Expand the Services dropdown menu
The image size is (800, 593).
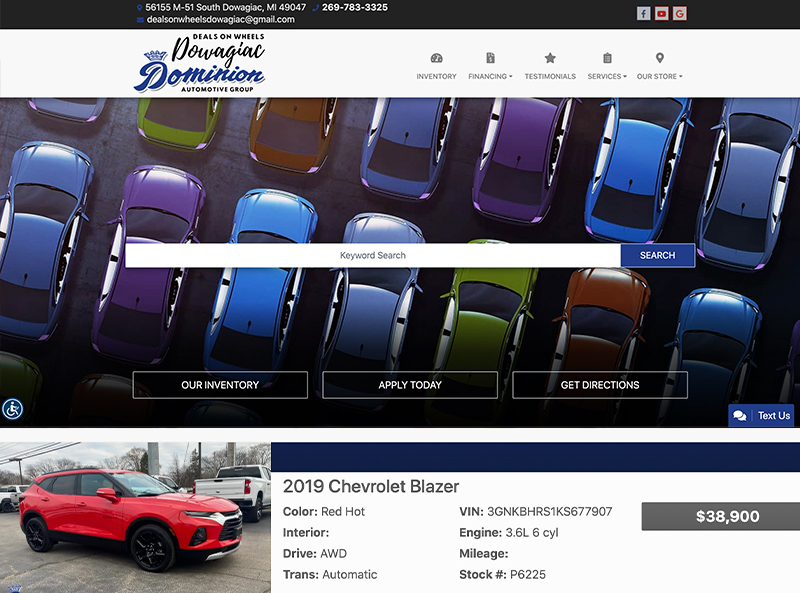(x=607, y=76)
